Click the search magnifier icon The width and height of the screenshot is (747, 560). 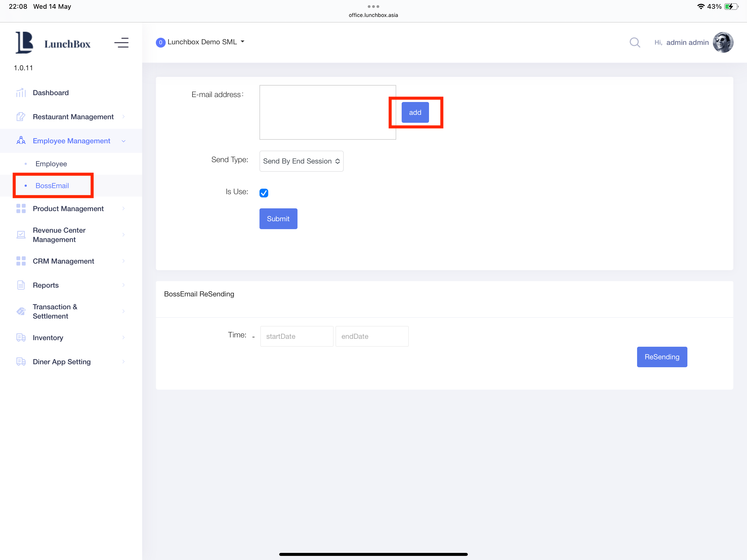pyautogui.click(x=635, y=42)
